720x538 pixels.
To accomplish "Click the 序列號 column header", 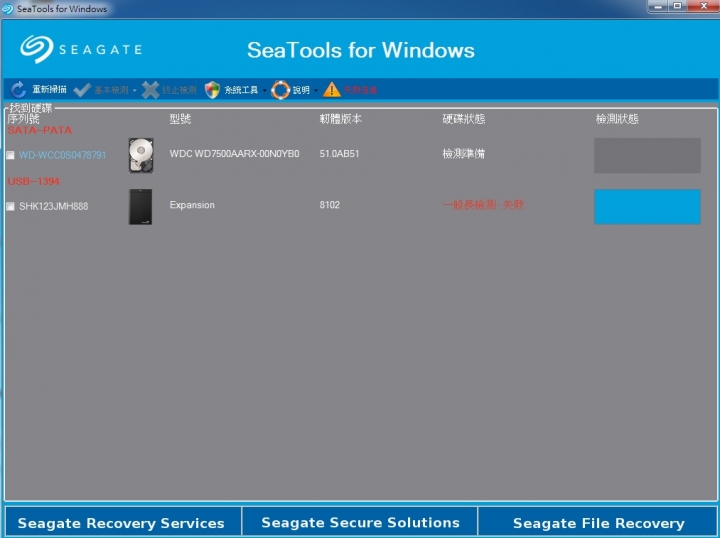I will point(23,119).
